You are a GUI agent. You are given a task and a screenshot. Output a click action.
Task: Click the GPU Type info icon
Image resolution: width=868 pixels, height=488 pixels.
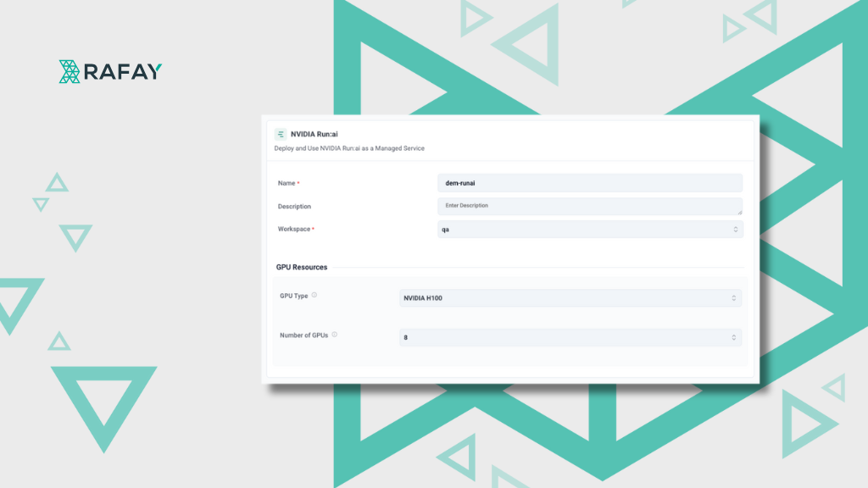click(x=314, y=295)
